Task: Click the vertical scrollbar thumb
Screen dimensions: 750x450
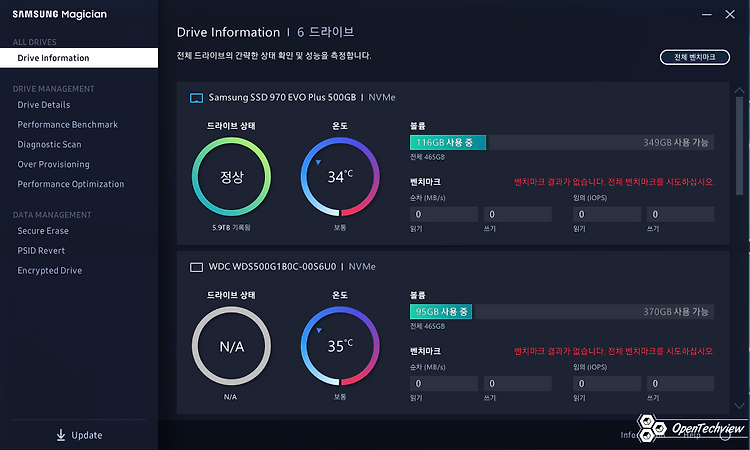Action: (x=739, y=145)
